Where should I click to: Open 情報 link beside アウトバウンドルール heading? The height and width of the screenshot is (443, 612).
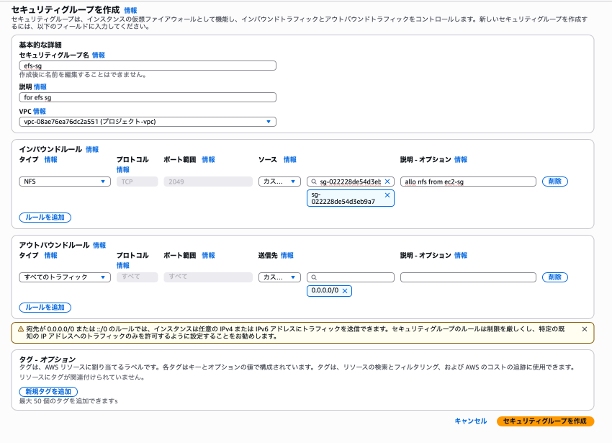(x=100, y=245)
